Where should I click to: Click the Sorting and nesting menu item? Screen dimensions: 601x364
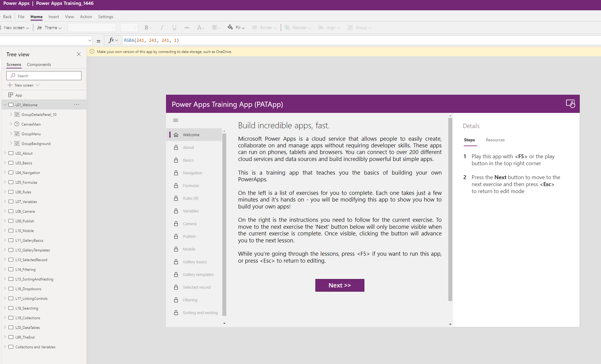pyautogui.click(x=200, y=313)
